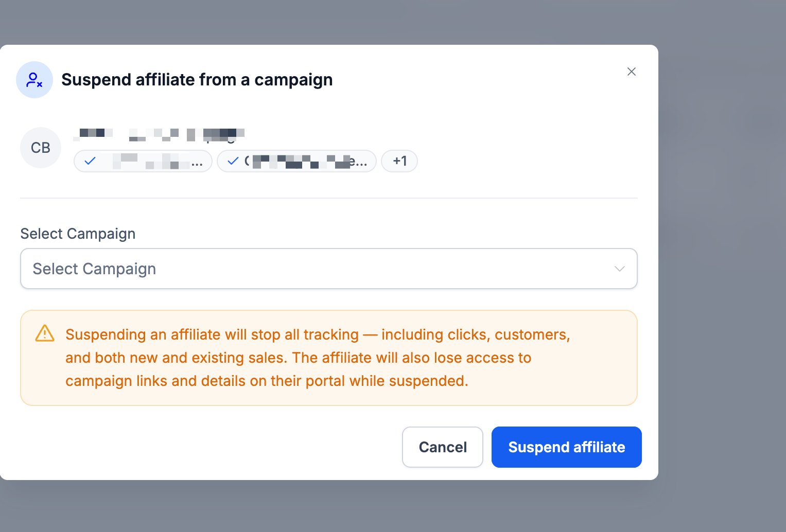The image size is (786, 532).
Task: Click the chevron arrow in the campaign dropdown
Action: (620, 269)
